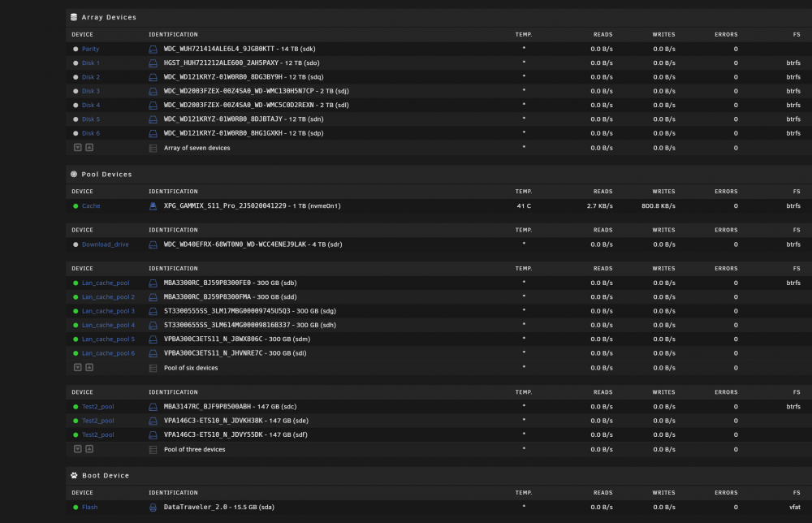This screenshot has height=523, width=812.
Task: Open the Lan_cache_pool 4 link
Action: click(108, 325)
